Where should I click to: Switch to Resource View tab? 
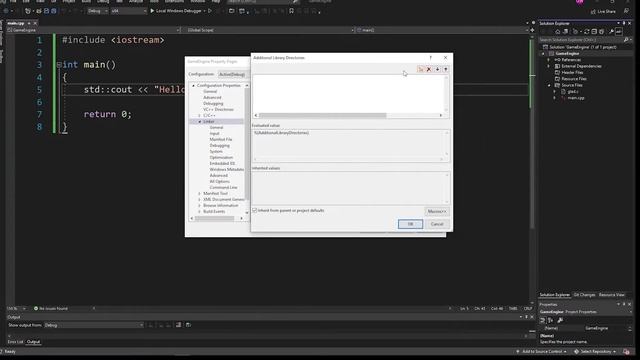click(x=611, y=295)
